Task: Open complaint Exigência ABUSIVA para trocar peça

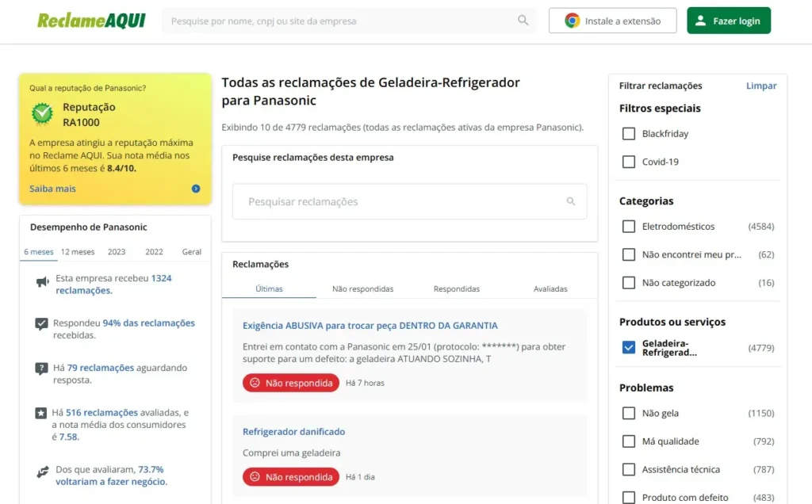Action: click(370, 326)
